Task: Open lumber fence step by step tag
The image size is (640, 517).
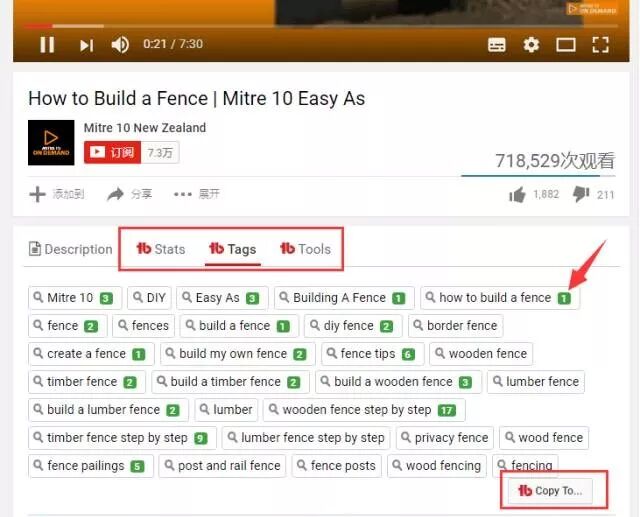Action: click(307, 438)
